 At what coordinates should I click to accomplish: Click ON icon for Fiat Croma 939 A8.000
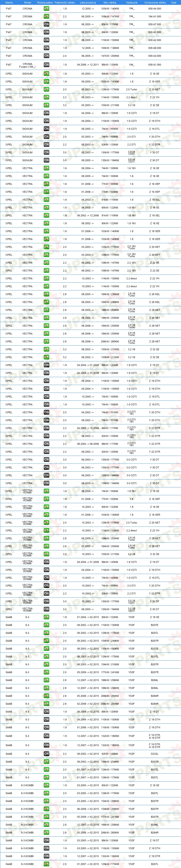click(47, 48)
